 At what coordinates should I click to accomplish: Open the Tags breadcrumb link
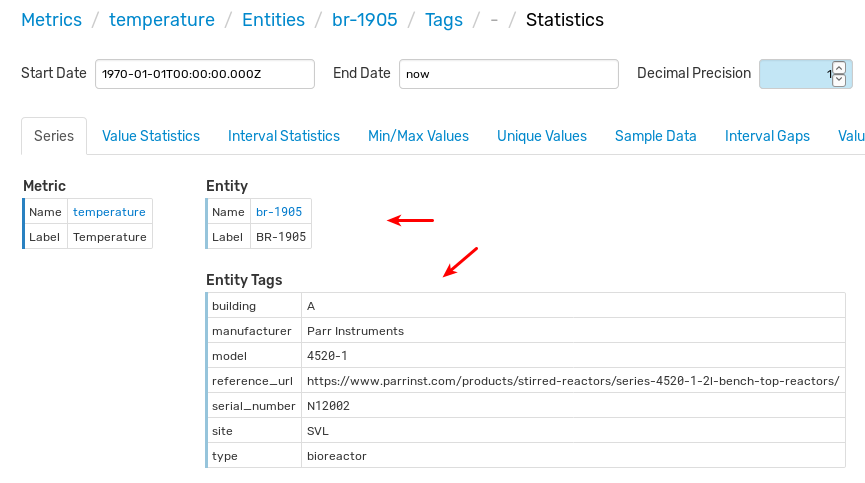[x=444, y=20]
